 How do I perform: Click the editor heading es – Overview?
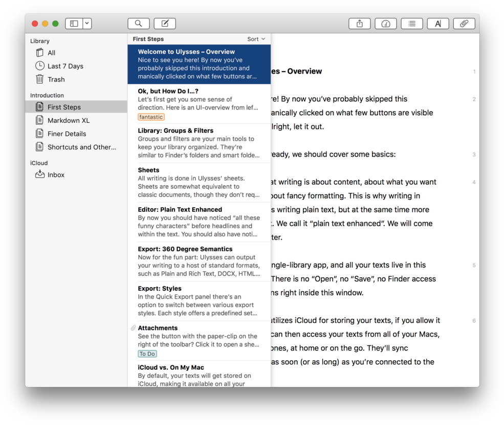296,71
